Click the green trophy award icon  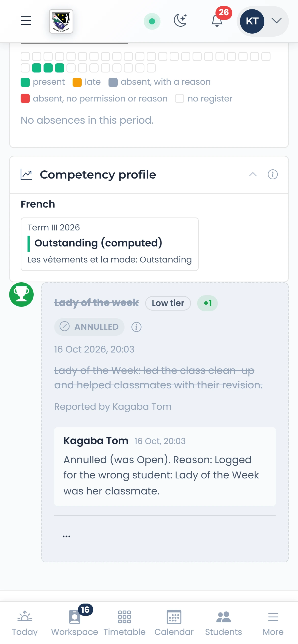pos(21,295)
